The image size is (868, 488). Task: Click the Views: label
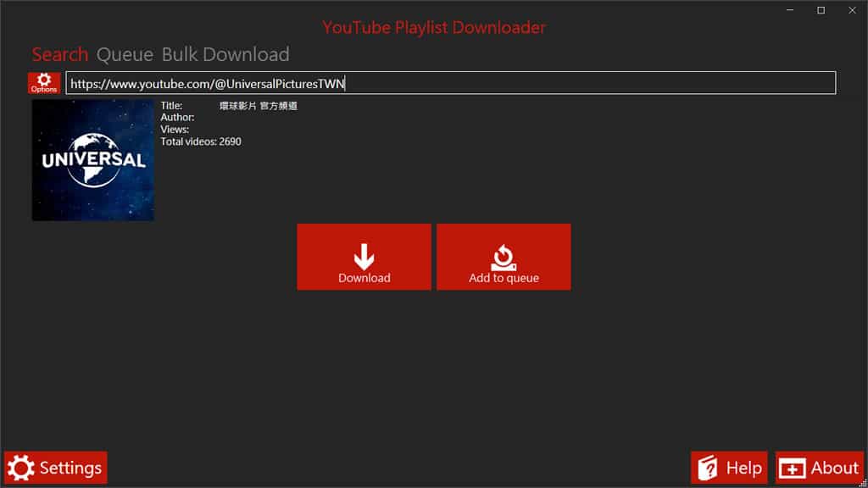(x=175, y=130)
